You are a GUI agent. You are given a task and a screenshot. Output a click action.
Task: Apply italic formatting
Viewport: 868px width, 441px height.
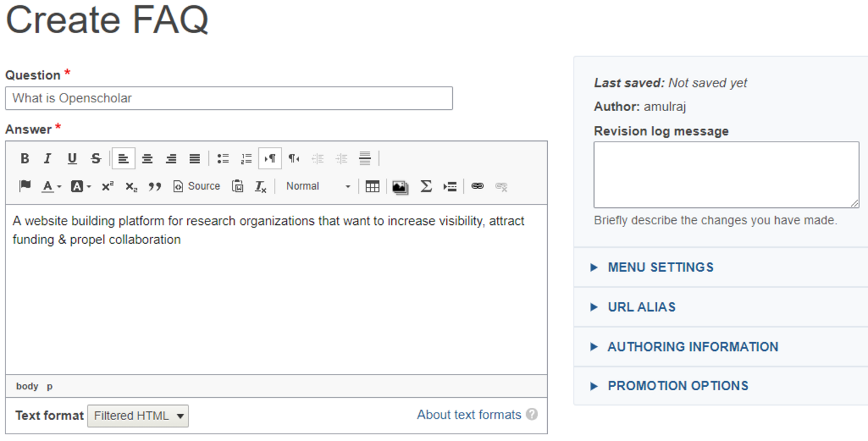coord(47,159)
